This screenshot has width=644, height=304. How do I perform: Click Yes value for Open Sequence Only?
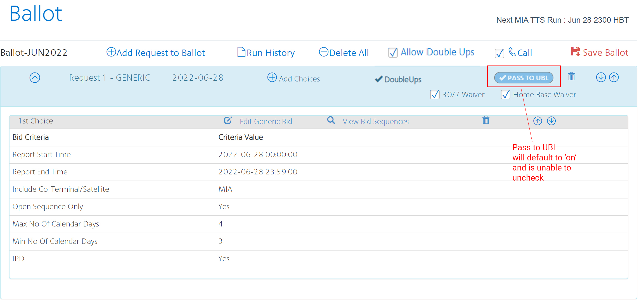click(224, 207)
